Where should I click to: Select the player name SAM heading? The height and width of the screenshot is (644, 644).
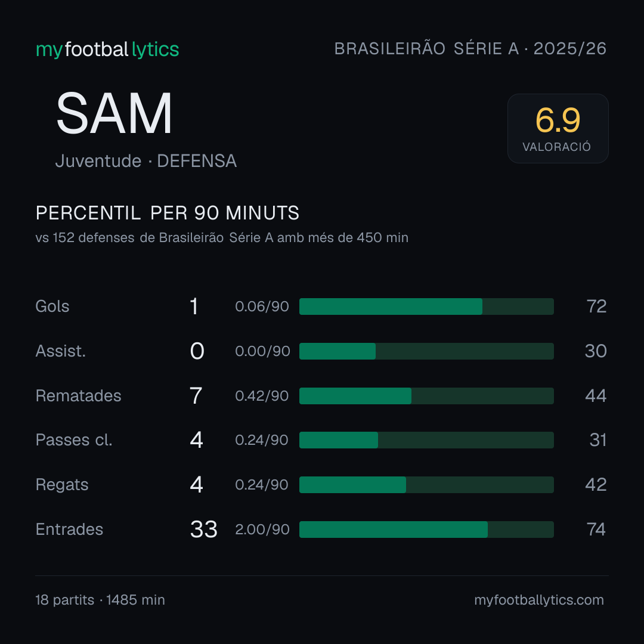point(114,113)
